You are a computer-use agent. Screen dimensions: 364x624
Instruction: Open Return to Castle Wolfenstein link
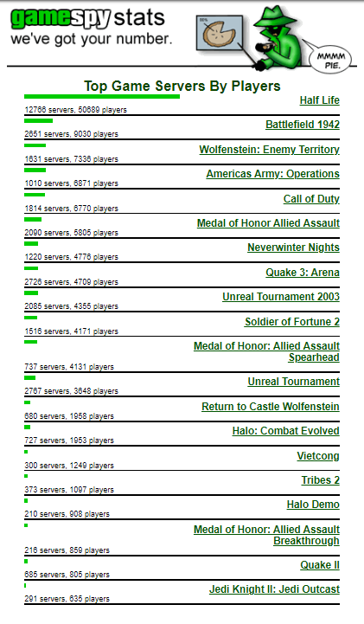[x=271, y=407]
